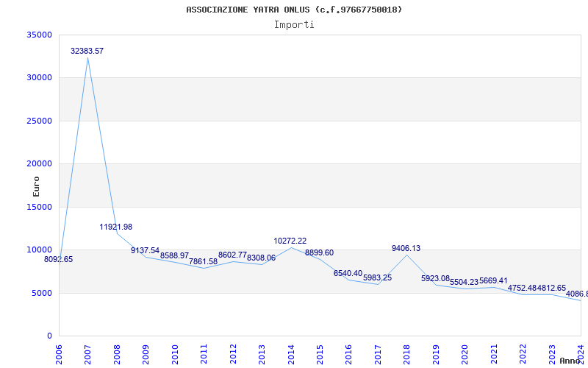This screenshot has height=368, width=588.
Task: Select the data label 7861.58
Action: (204, 262)
